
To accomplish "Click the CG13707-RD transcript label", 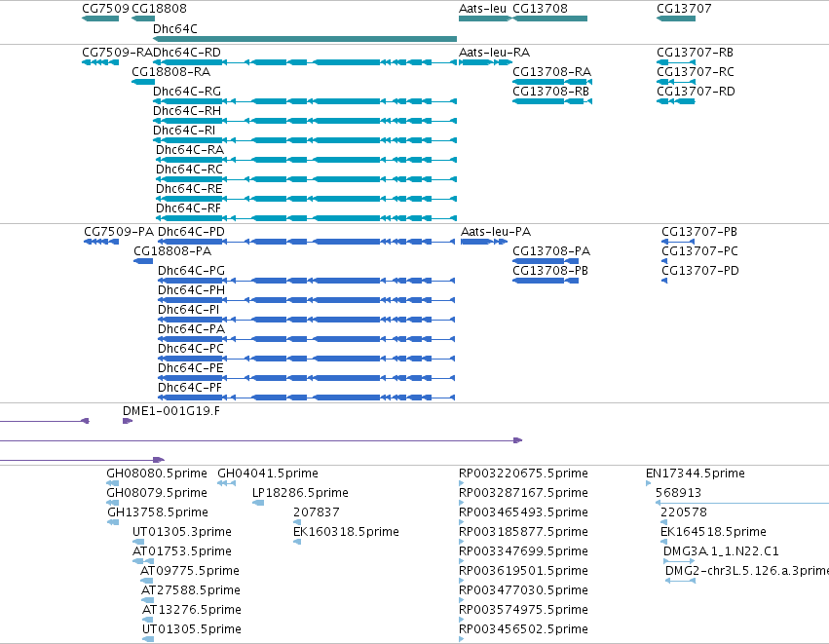I will click(x=696, y=92).
